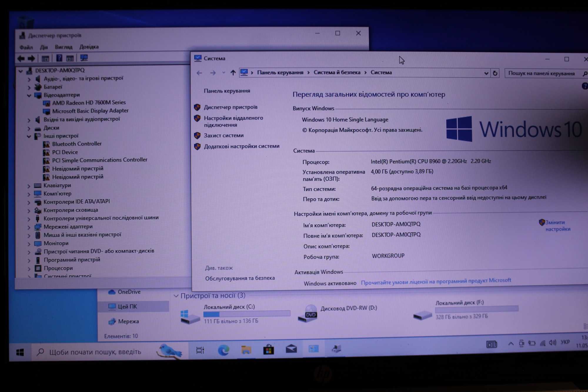Open the Дія menu in Device Manager
Image resolution: width=588 pixels, height=392 pixels.
tap(44, 47)
